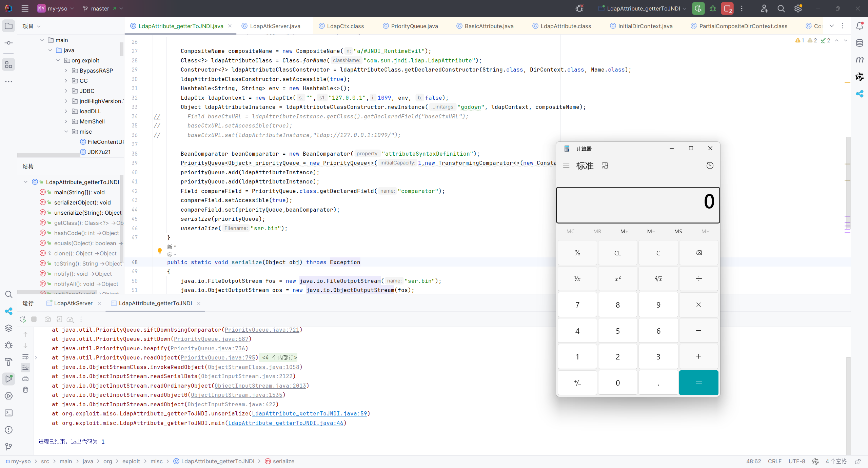868x468 pixels.
Task: Select main(String[]): void in Structure
Action: coord(79,192)
